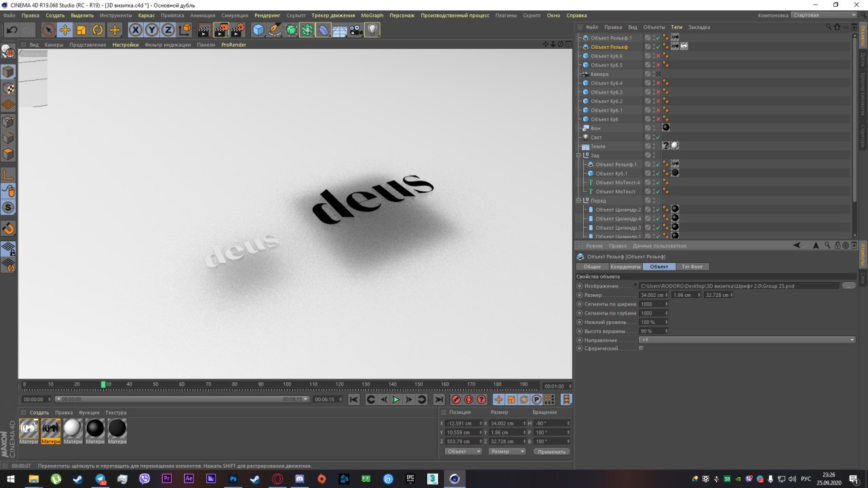Select the spline Pen tool
This screenshot has width=868, height=488.
tap(275, 30)
